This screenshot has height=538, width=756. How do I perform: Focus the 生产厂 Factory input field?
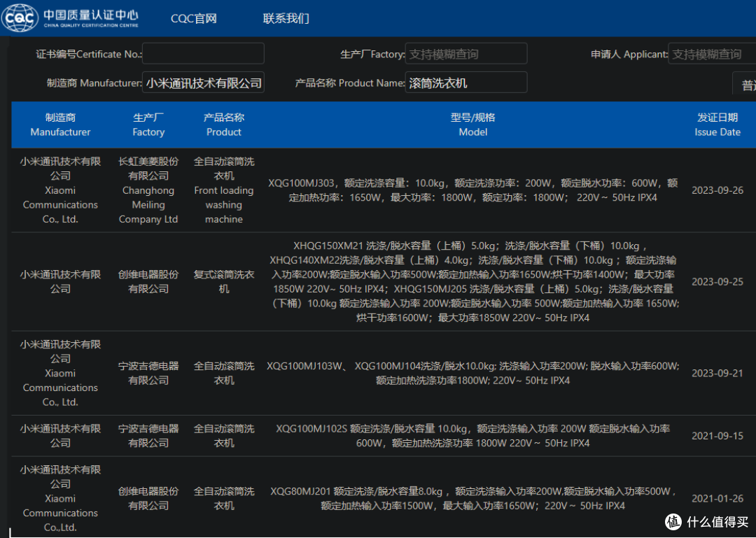(466, 53)
